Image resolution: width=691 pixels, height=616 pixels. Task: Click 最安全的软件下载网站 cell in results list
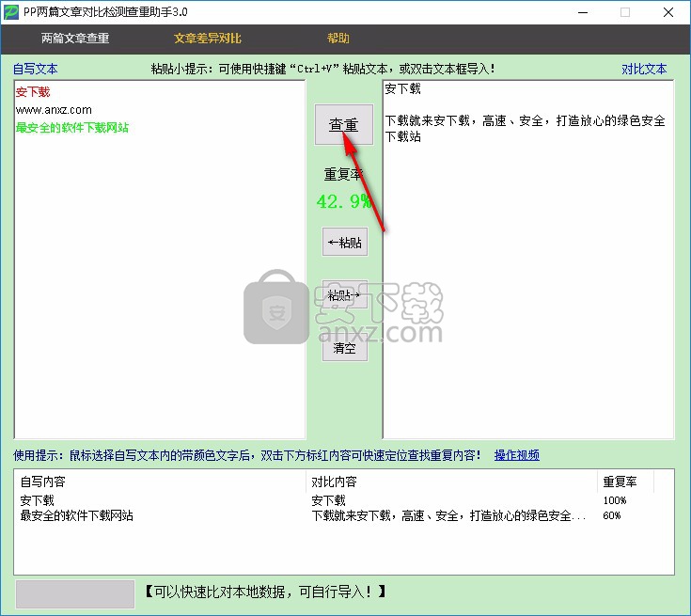[77, 515]
